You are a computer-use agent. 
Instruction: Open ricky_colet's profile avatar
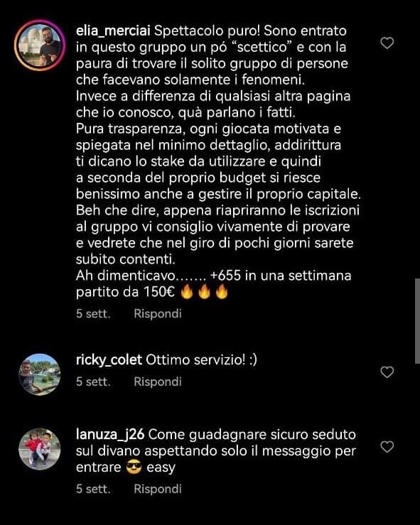pos(40,374)
